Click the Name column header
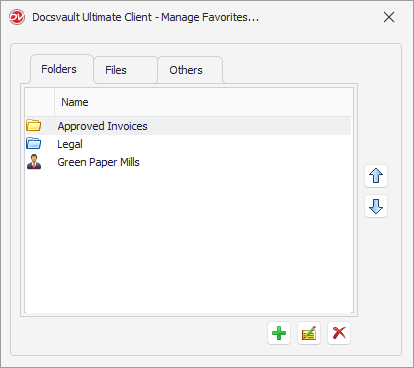Viewport: 414px width, 368px height. [x=203, y=102]
